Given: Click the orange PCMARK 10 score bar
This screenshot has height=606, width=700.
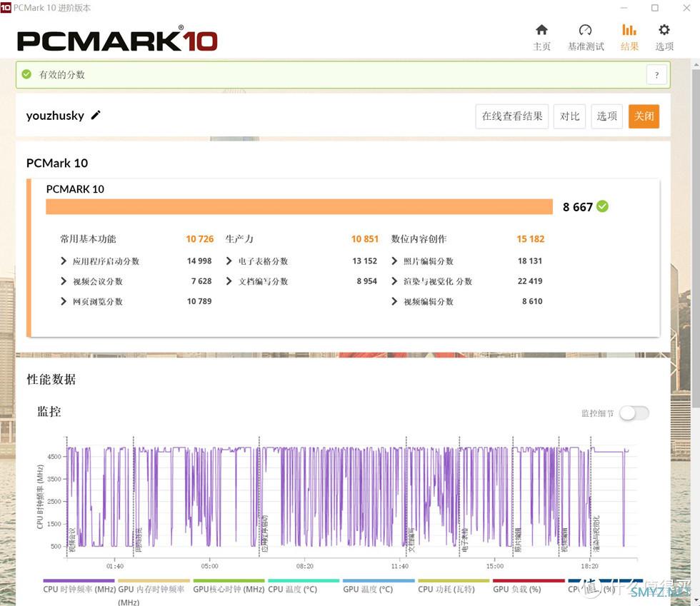Looking at the screenshot, I should pyautogui.click(x=299, y=206).
